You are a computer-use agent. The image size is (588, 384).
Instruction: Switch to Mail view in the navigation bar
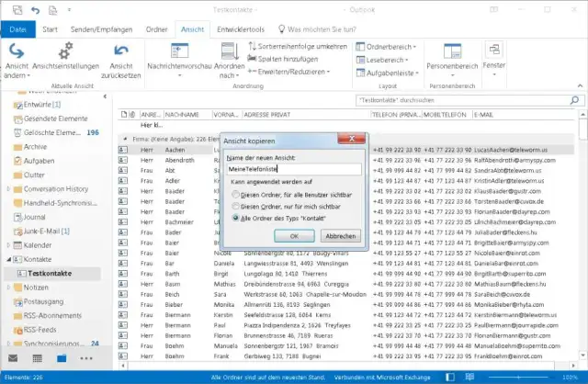pos(14,357)
